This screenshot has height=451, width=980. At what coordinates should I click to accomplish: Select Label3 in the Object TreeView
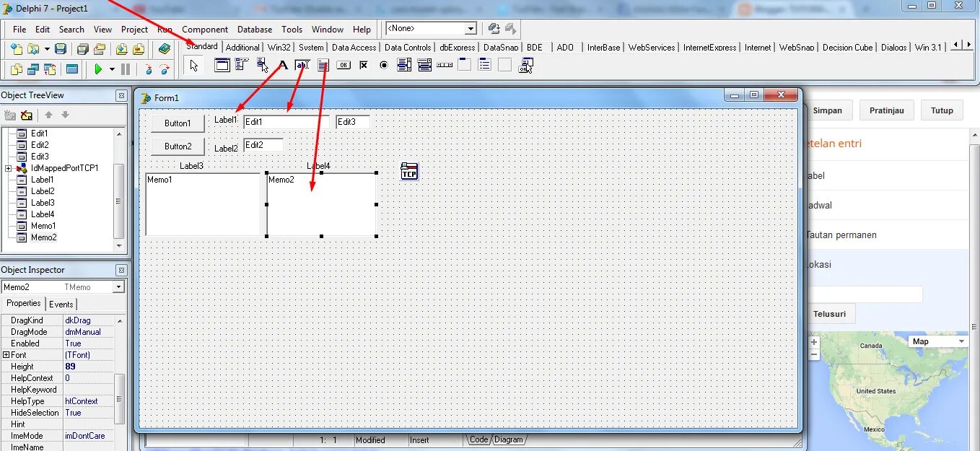pos(42,203)
